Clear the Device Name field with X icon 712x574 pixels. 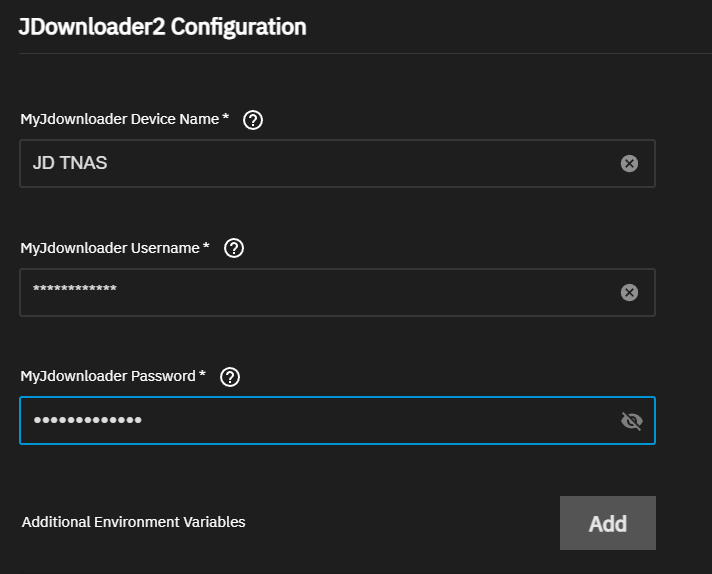click(629, 163)
